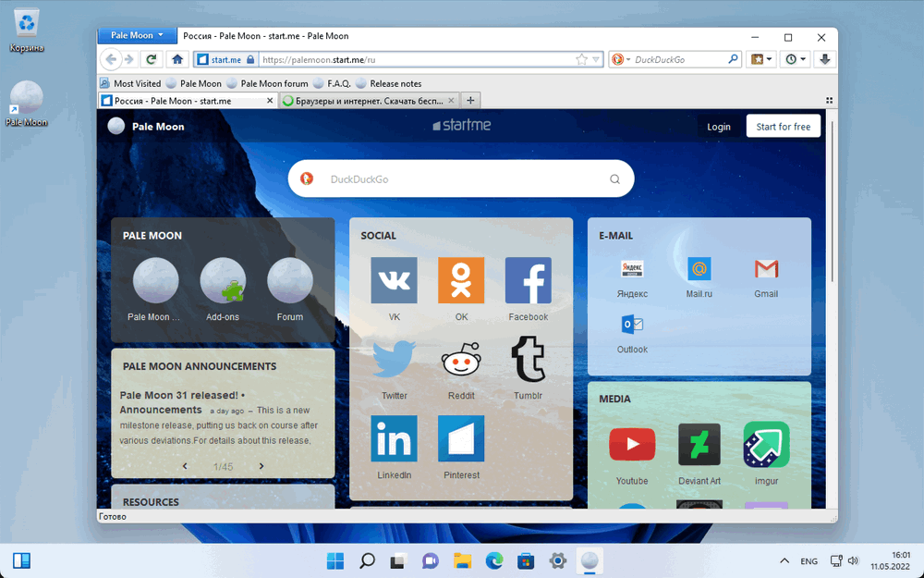The height and width of the screenshot is (578, 924).
Task: Click into the address bar URL field
Action: [417, 59]
